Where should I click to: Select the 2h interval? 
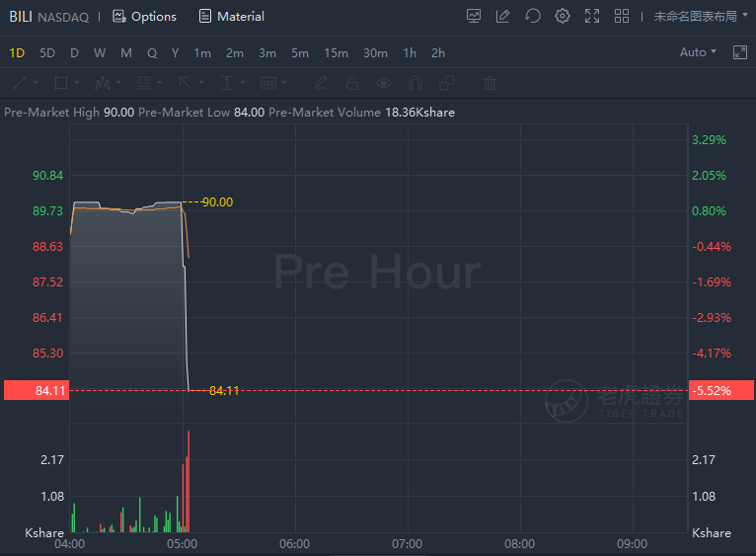438,52
